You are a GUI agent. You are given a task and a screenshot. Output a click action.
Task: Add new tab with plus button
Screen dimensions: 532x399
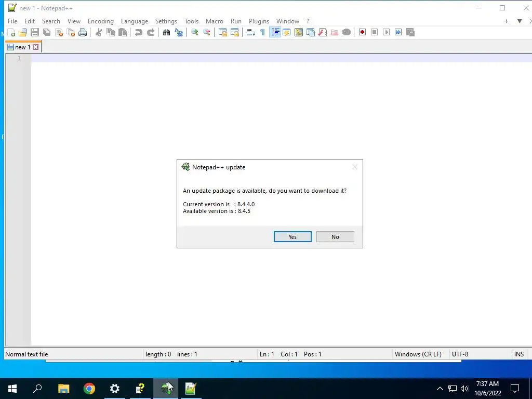506,21
